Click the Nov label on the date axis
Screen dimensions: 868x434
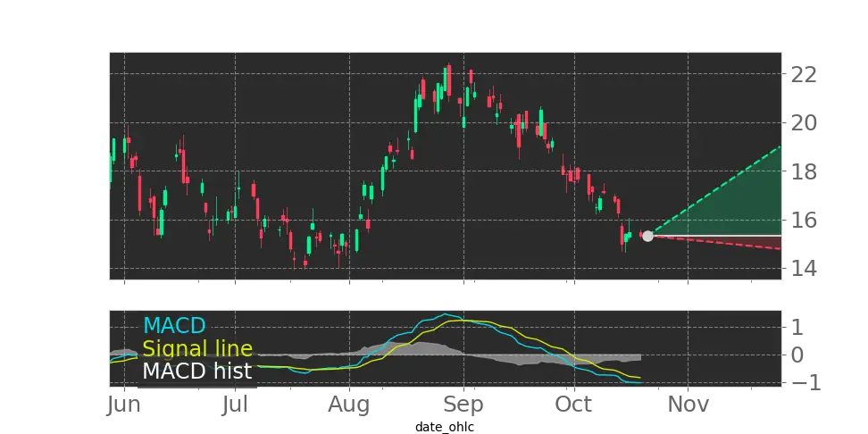coord(689,405)
